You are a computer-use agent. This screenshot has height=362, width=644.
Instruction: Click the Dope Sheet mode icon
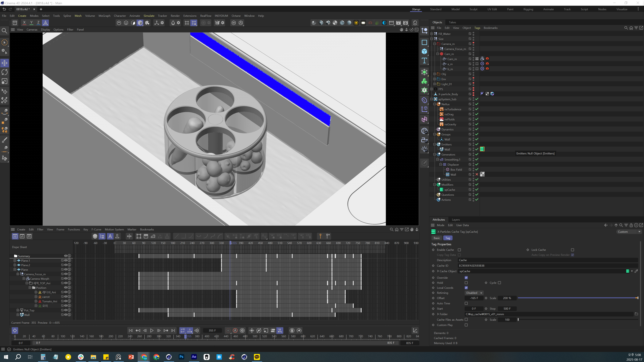tap(15, 236)
